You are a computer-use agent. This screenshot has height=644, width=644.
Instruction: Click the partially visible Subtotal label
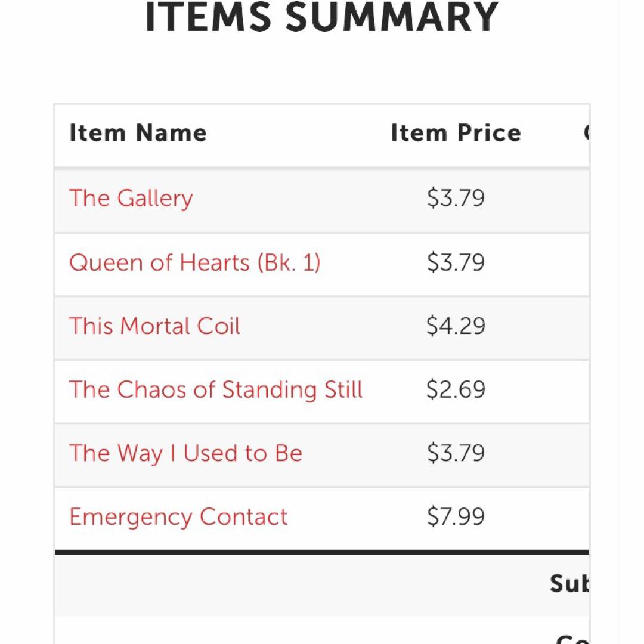tap(569, 584)
